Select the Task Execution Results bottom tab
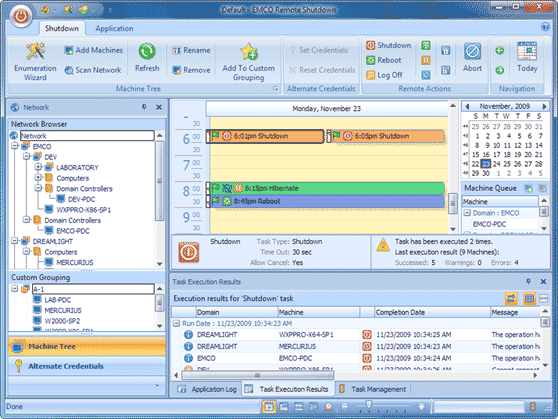 tap(289, 389)
